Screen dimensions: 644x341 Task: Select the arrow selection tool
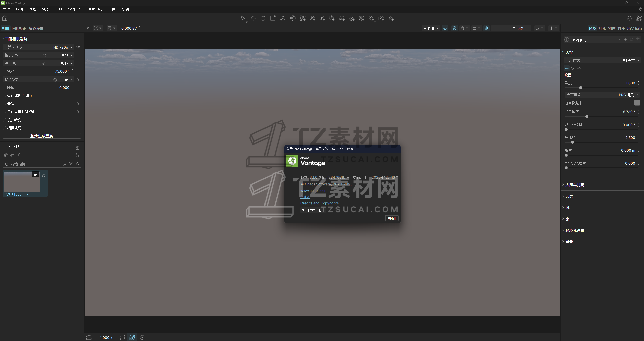point(243,18)
